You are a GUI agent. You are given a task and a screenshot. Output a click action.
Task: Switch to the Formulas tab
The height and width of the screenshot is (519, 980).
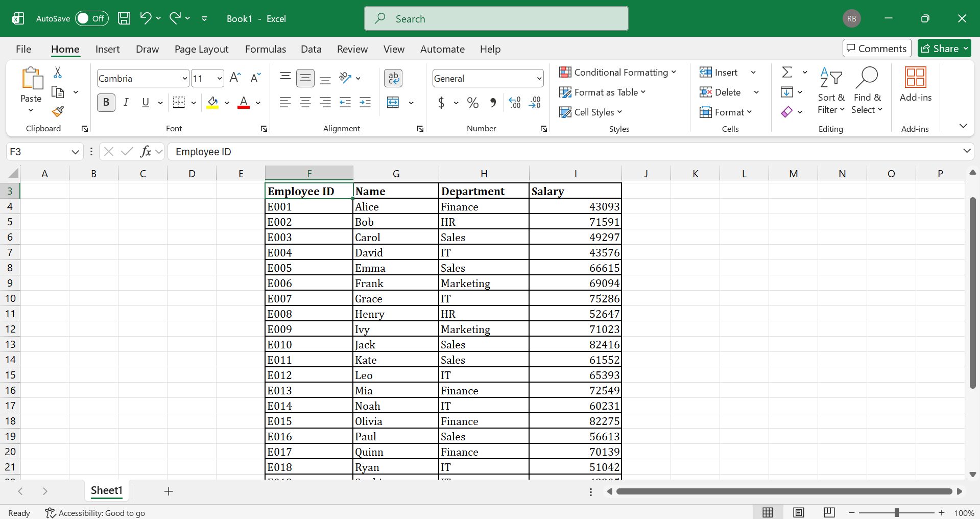266,49
